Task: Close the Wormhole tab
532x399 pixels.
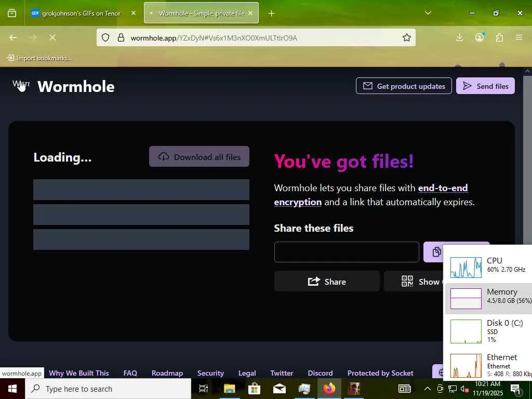Action: click(x=250, y=13)
